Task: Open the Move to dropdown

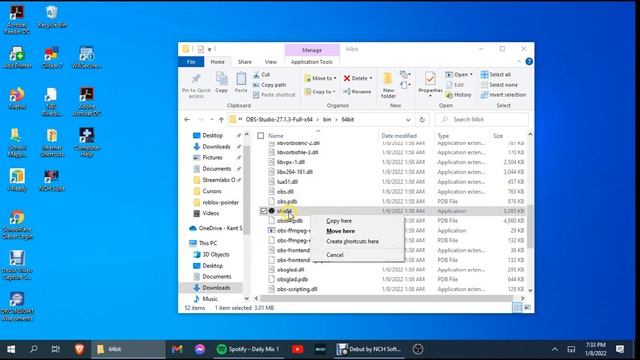Action: click(320, 78)
